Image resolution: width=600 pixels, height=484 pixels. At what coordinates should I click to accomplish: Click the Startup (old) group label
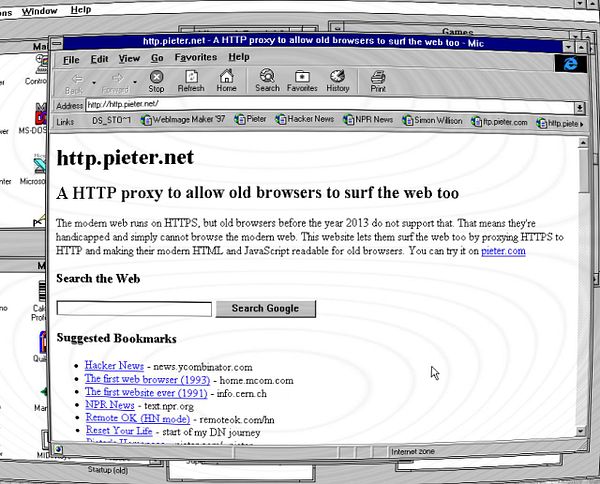pyautogui.click(x=108, y=470)
